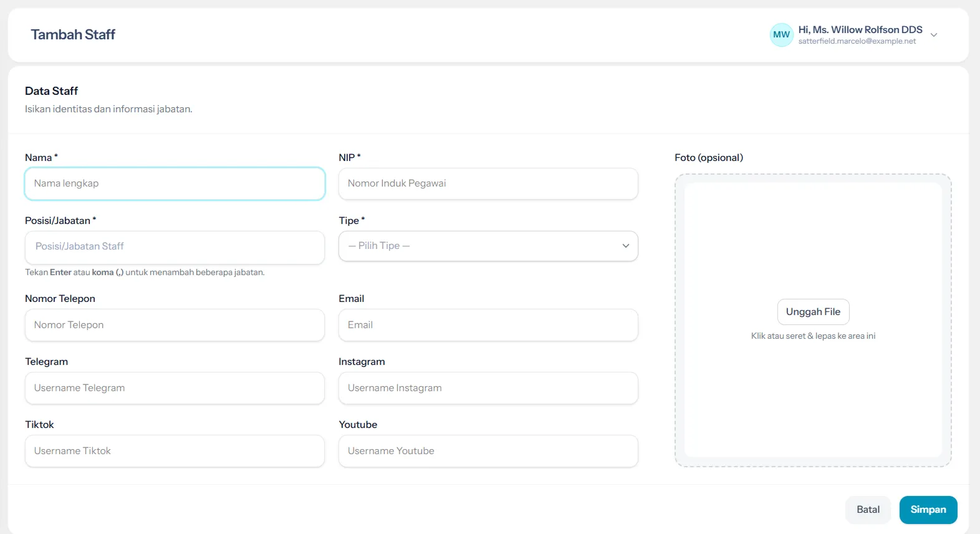
Task: Click the Username Instagram field
Action: point(488,388)
